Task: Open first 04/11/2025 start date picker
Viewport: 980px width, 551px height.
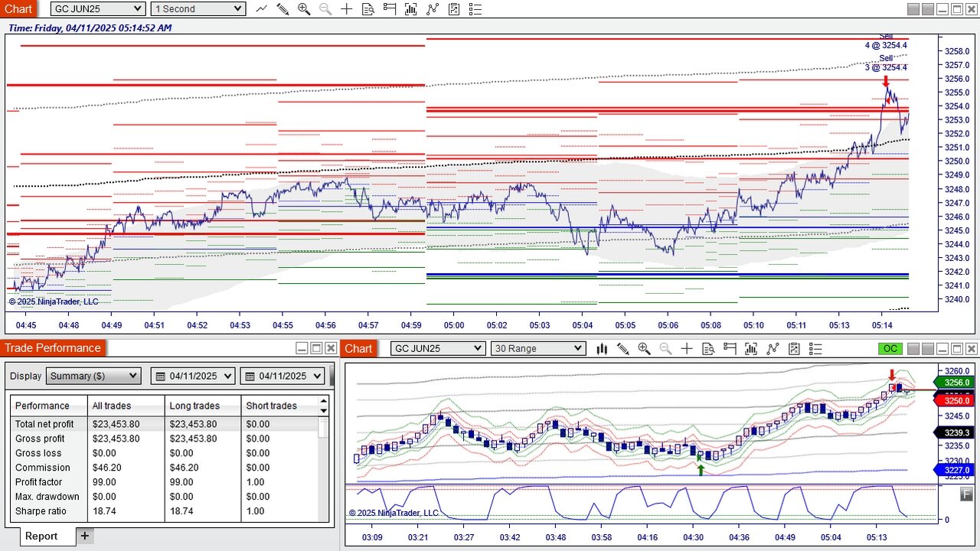Action: (x=193, y=376)
